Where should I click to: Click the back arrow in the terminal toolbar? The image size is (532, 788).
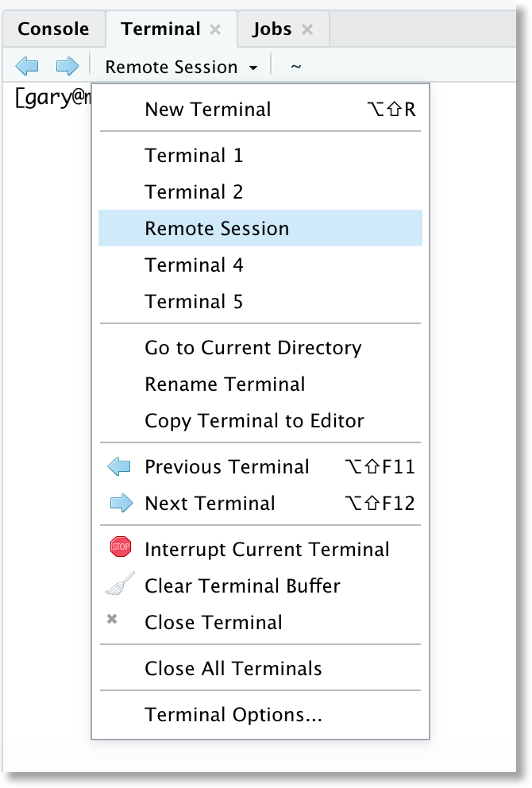point(28,66)
